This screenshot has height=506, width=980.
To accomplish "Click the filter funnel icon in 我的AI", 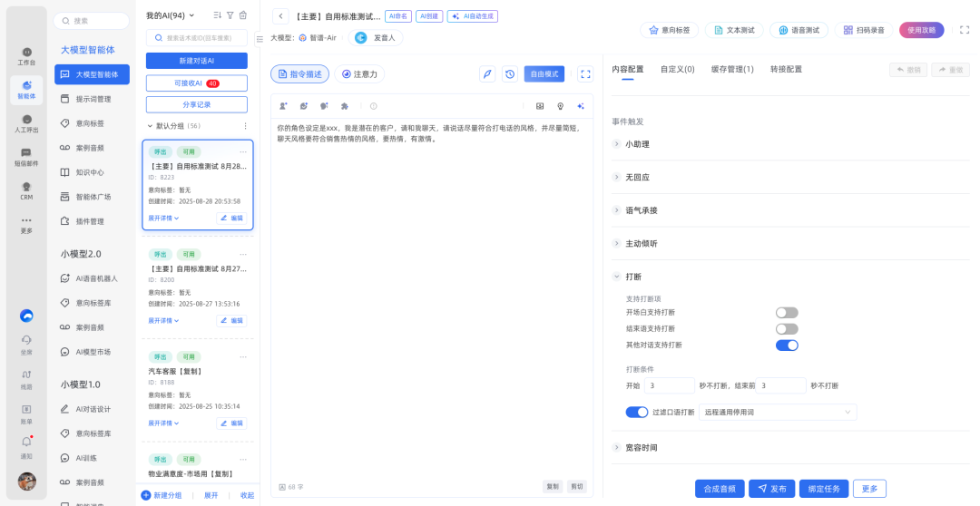I will 230,15.
